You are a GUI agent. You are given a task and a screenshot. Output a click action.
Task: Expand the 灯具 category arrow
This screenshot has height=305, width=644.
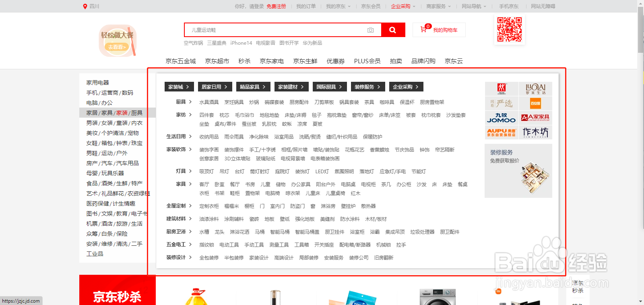point(190,171)
